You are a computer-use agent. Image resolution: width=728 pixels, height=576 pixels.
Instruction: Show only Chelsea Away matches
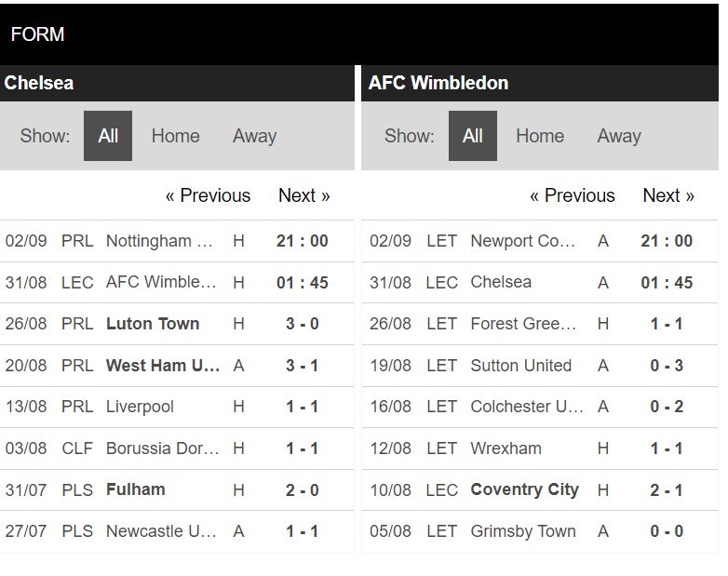click(x=254, y=136)
